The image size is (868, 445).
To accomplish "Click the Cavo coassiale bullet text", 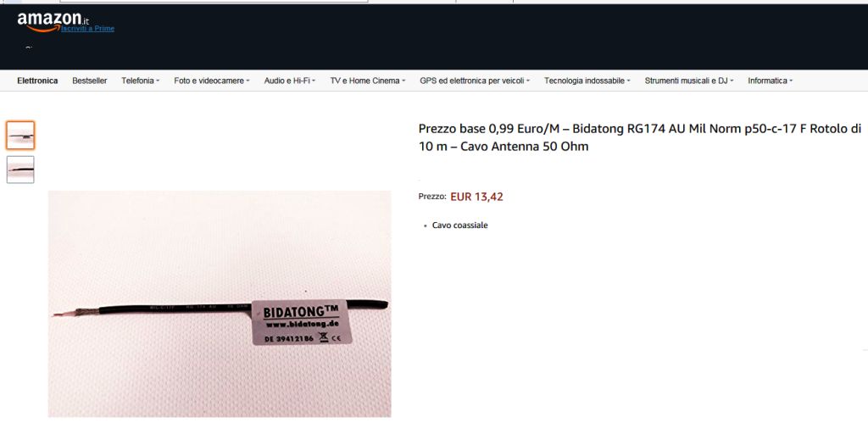I will [x=460, y=225].
